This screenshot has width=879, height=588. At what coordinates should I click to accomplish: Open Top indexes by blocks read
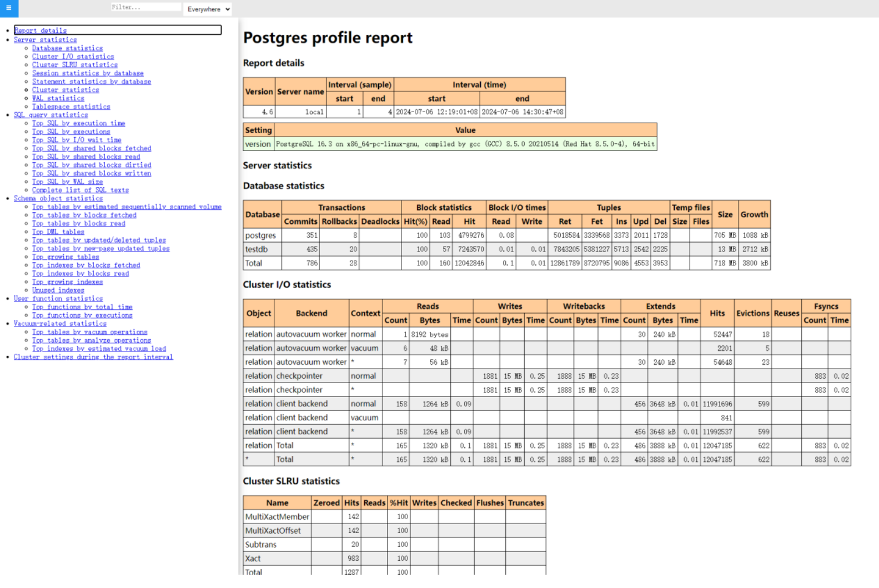(81, 273)
